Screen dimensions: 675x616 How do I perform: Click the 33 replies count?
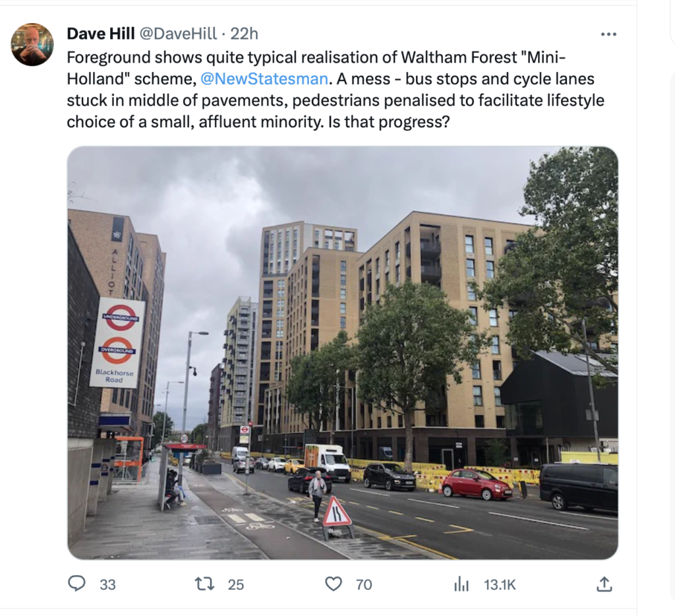point(107,584)
